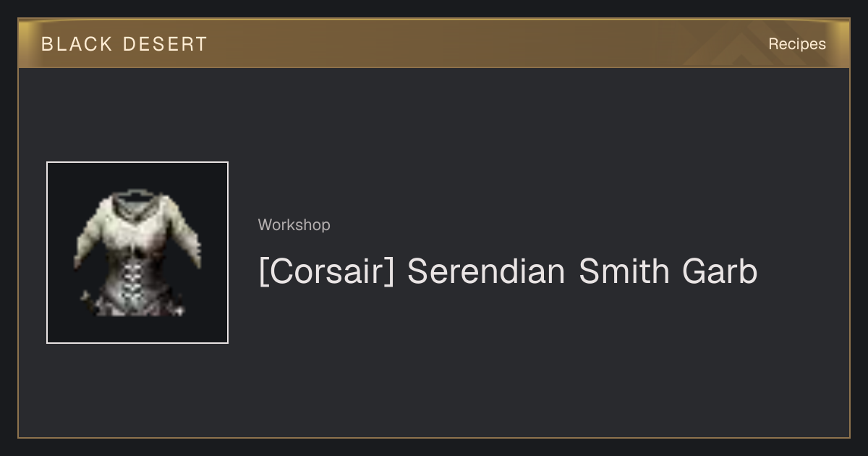Select the Workshop category label
Image resolution: width=868 pixels, height=456 pixels.
[x=294, y=225]
